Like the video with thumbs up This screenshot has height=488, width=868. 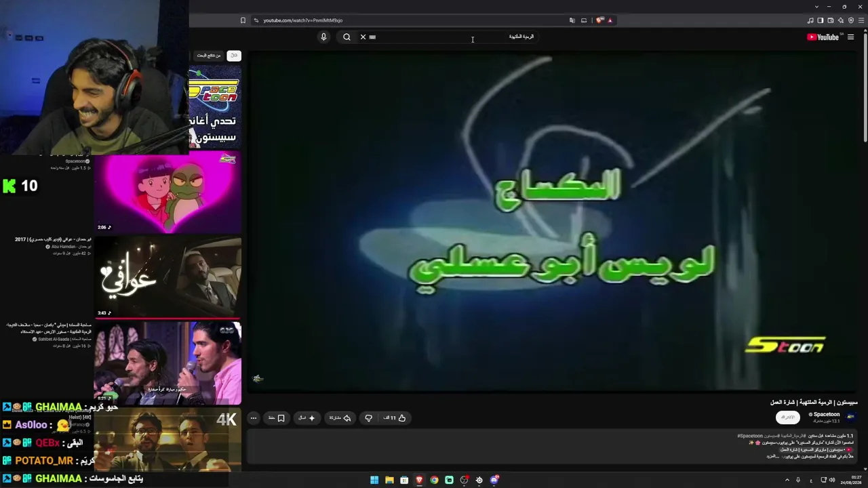[395, 418]
